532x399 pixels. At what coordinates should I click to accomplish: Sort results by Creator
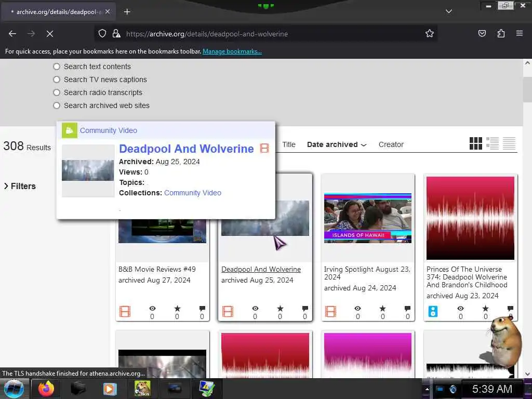[x=391, y=144]
